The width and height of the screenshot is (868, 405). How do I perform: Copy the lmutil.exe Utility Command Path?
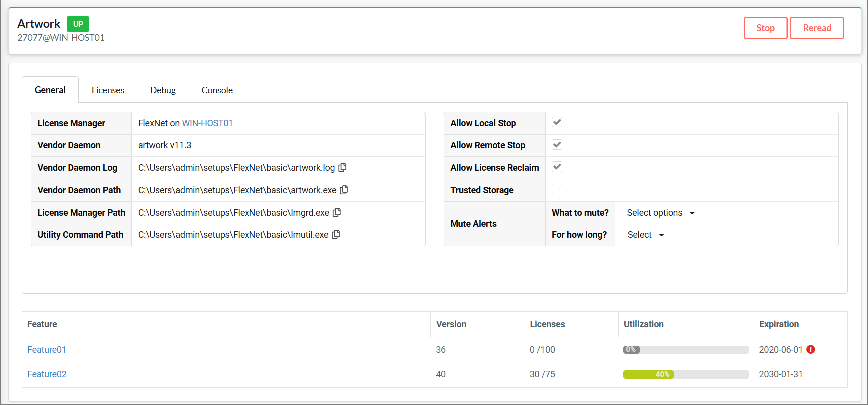click(336, 234)
